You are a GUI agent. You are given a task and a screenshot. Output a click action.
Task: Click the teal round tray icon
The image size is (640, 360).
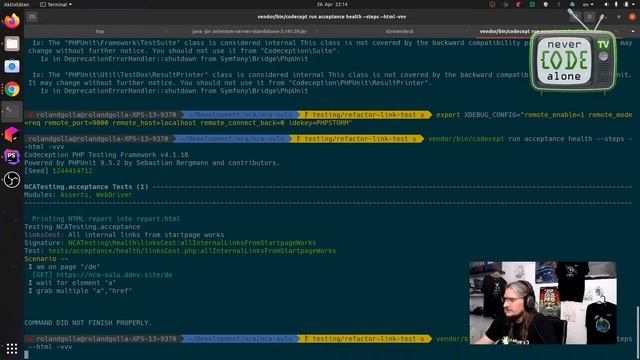(x=572, y=4)
